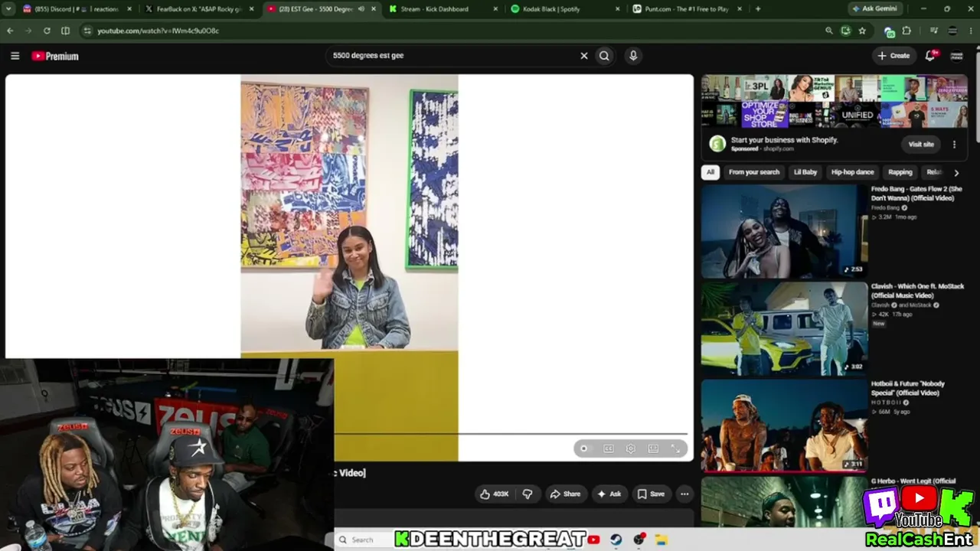Select the From your search chip

754,172
